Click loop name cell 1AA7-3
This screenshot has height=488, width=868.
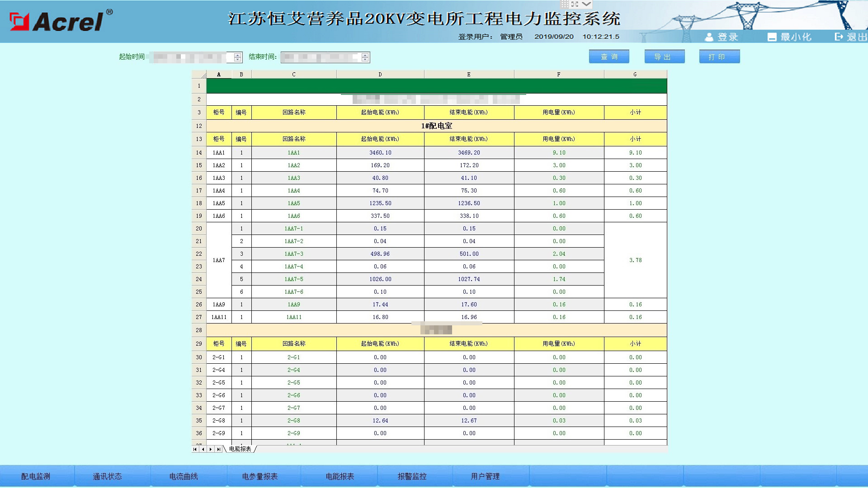[x=294, y=254]
